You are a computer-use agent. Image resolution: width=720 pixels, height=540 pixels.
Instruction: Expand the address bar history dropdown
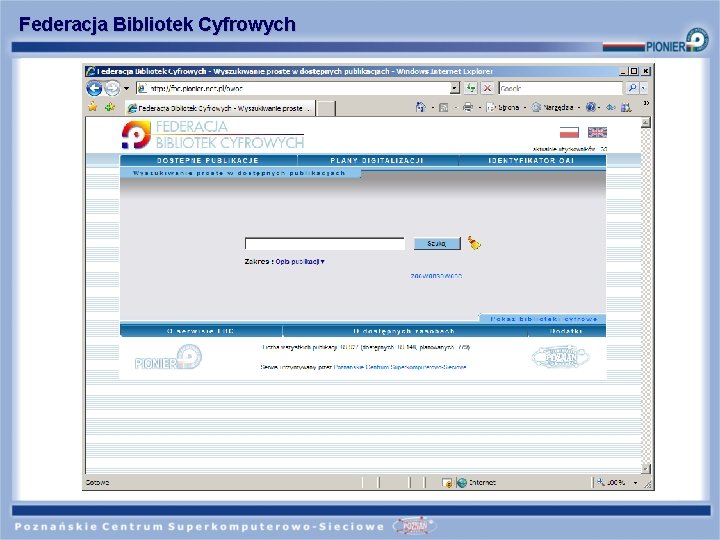click(455, 88)
